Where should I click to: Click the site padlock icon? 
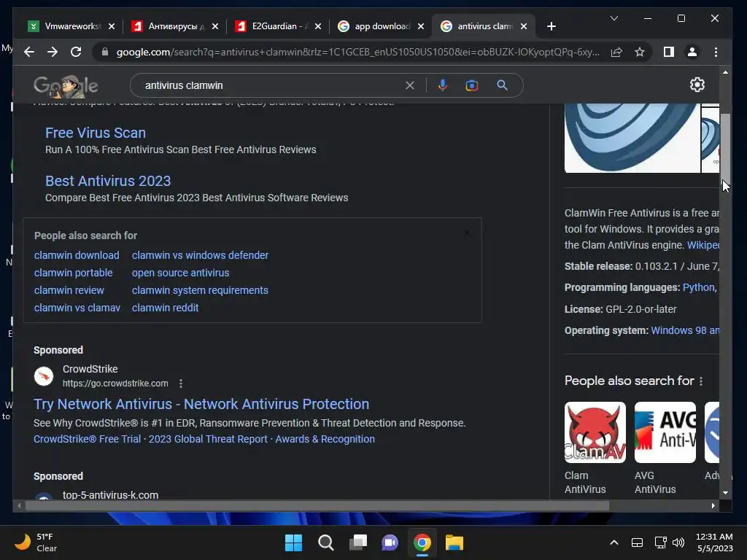point(105,52)
